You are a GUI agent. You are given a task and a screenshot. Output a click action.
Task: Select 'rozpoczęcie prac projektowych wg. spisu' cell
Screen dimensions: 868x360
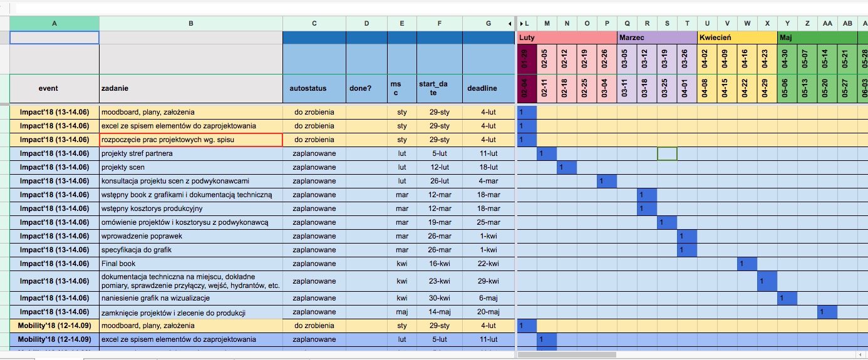click(191, 140)
